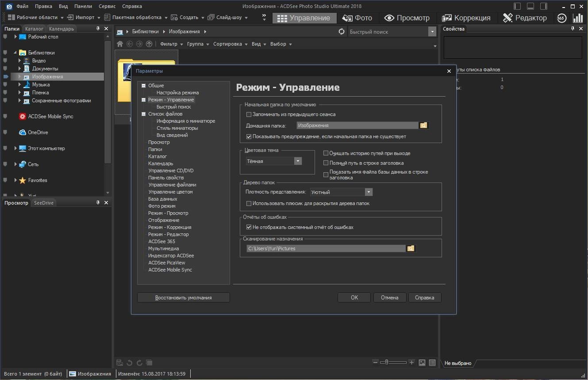This screenshot has height=380, width=588.
Task: Click the forward arrow navigation icon
Action: click(139, 44)
